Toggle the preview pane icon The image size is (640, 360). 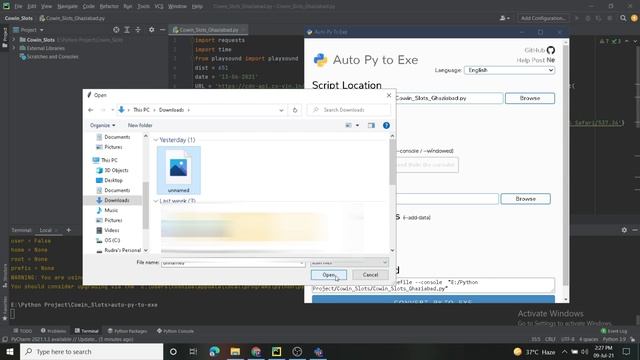point(371,125)
